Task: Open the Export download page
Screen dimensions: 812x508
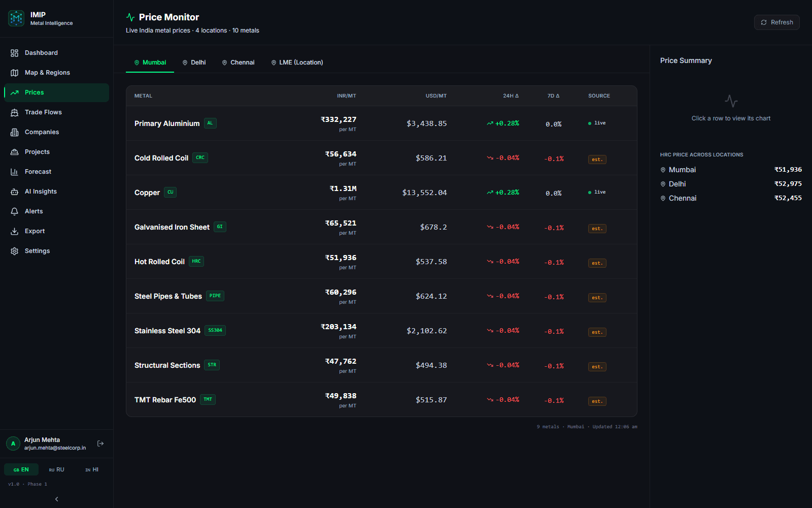Action: (x=56, y=231)
